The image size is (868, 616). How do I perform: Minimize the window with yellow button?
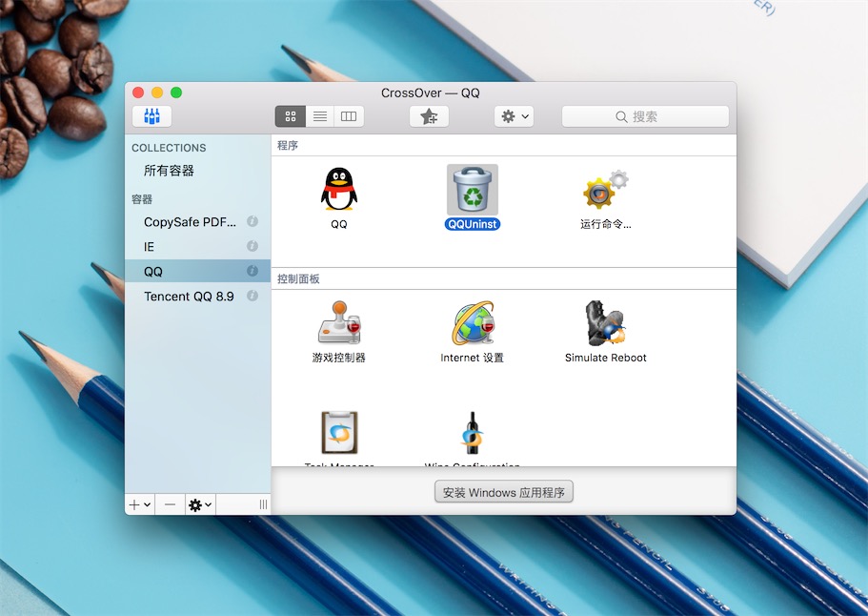[157, 92]
